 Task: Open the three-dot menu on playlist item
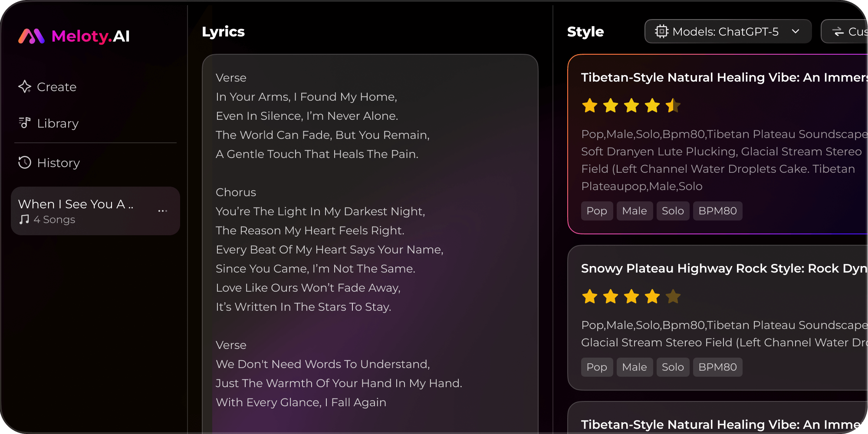coord(163,211)
